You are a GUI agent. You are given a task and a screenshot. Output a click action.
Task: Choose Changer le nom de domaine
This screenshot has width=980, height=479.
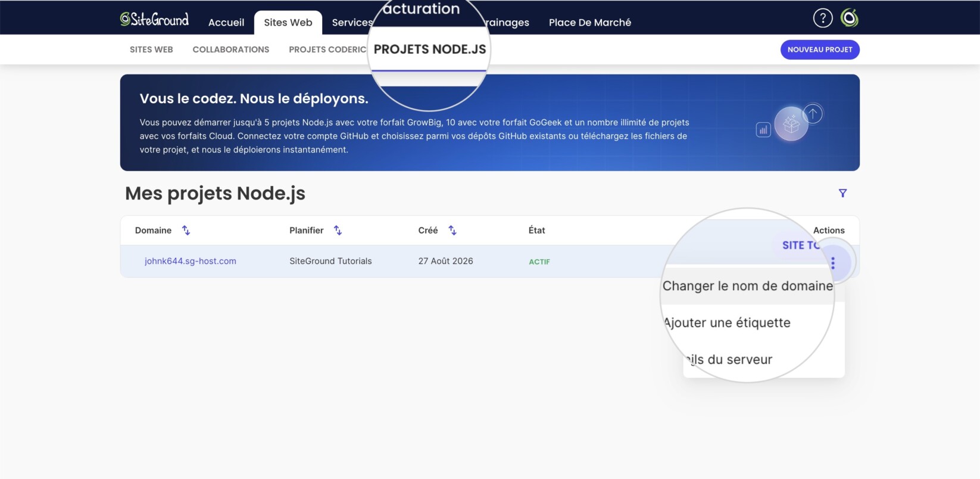(748, 286)
